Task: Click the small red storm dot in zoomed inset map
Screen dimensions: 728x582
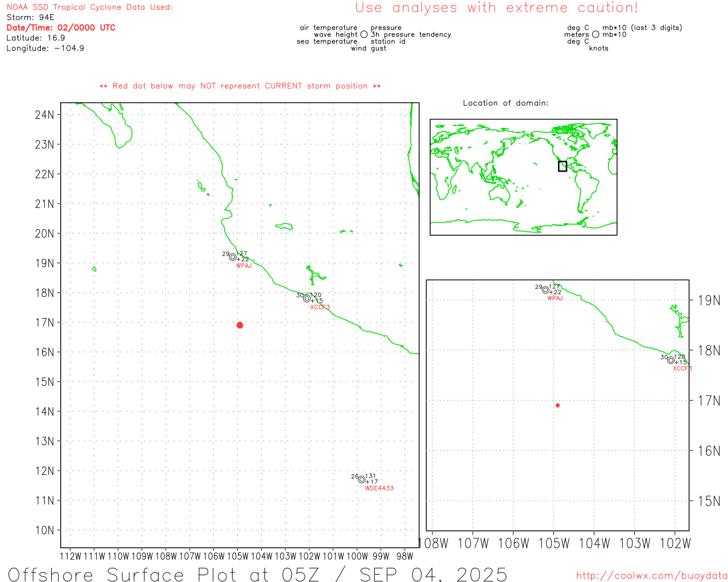Action: [x=558, y=405]
